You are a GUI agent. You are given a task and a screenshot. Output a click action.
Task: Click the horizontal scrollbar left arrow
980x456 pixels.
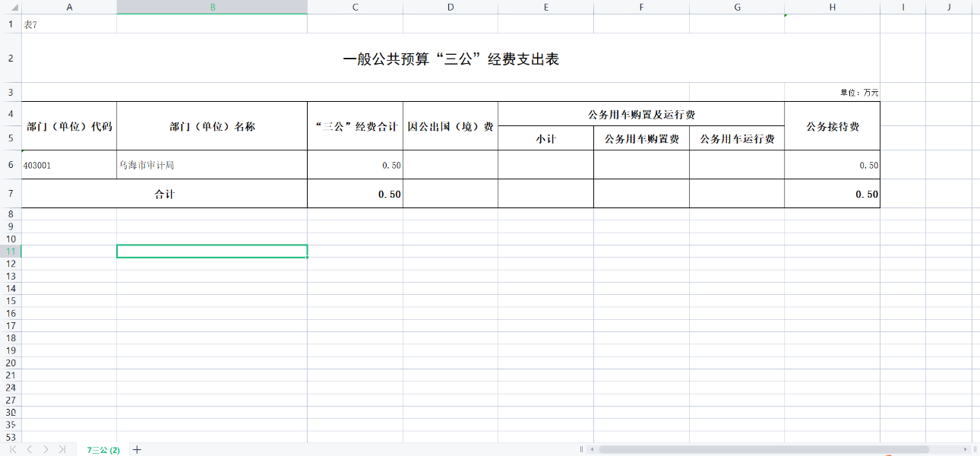coord(593,450)
